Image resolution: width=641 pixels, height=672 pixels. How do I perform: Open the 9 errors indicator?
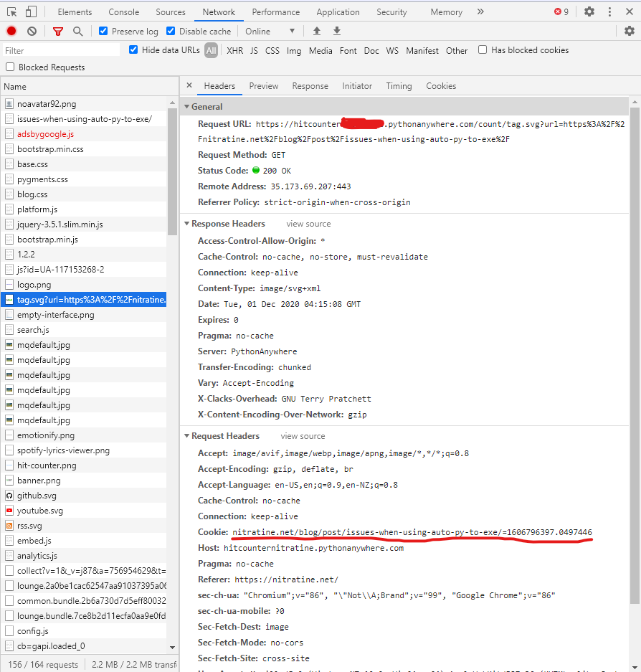561,11
